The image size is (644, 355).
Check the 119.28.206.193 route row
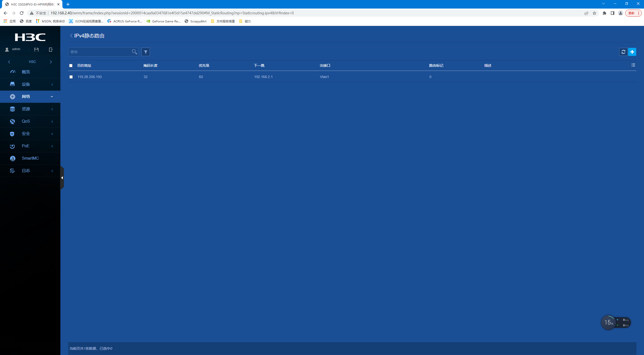click(71, 77)
